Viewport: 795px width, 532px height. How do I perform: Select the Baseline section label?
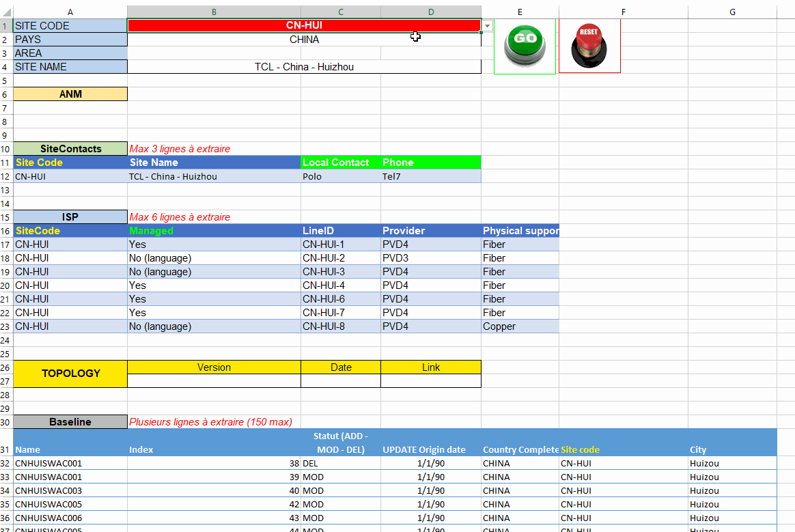[70, 422]
